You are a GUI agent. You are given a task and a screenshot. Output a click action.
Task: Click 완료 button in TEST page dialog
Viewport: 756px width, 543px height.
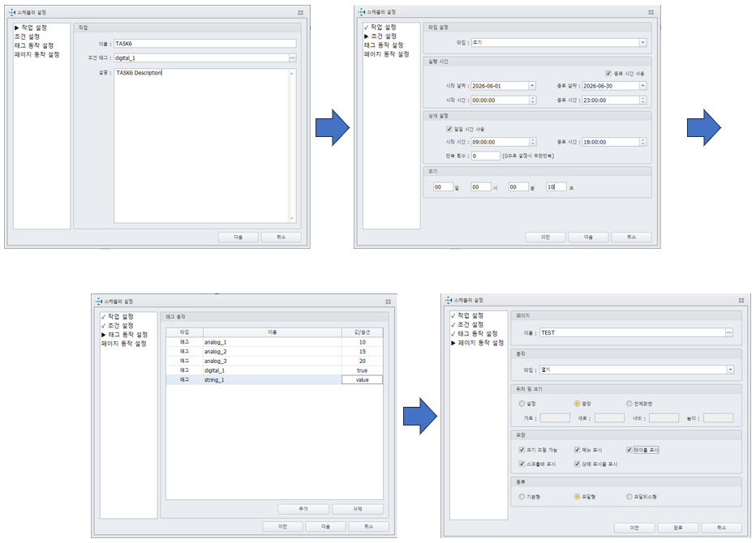(x=678, y=528)
